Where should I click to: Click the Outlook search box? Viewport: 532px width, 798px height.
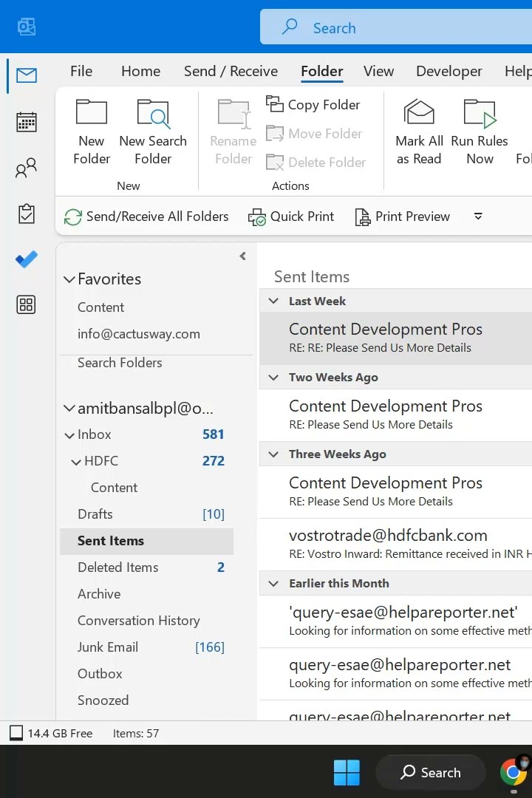399,28
